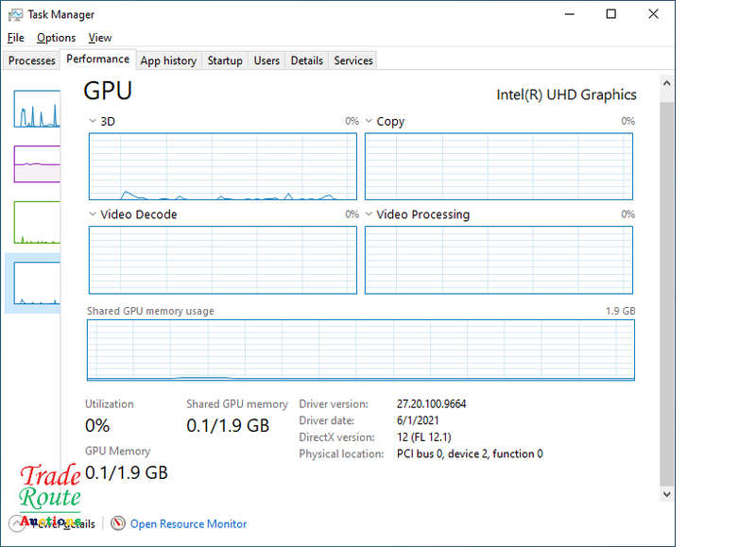Switch to the Details tab

(x=306, y=60)
